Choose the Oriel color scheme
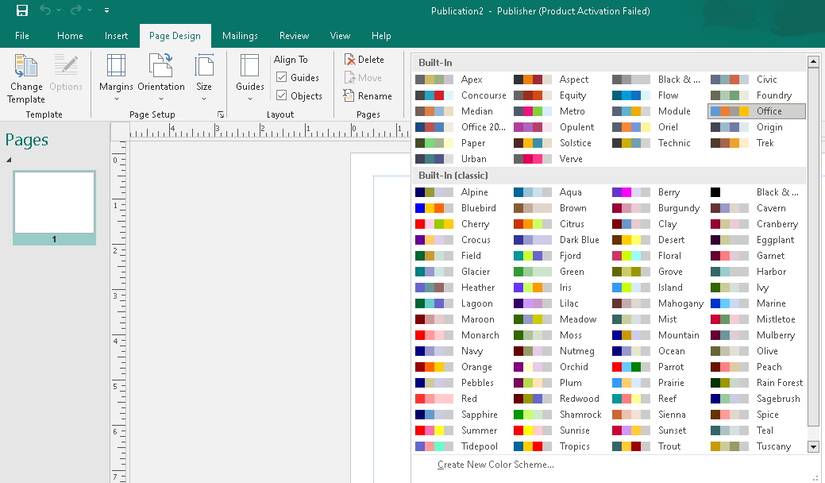The height and width of the screenshot is (483, 825). click(656, 127)
